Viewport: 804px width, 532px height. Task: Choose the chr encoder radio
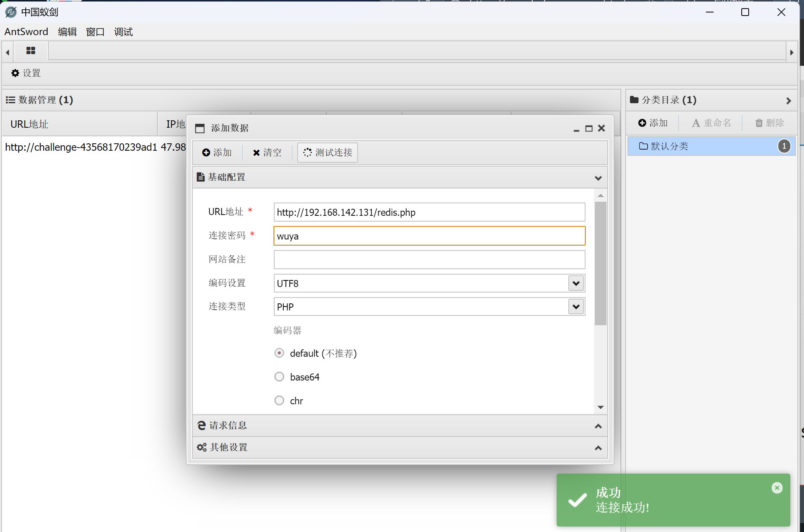[x=279, y=401]
